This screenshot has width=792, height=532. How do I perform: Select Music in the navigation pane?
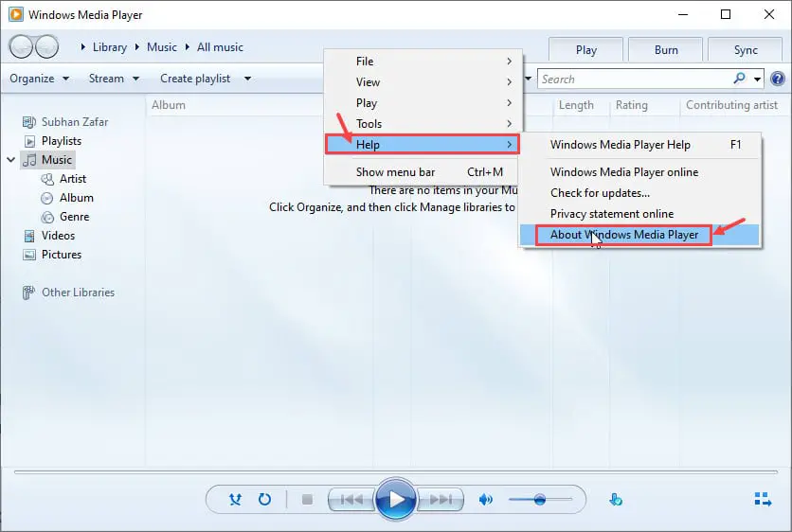48,160
